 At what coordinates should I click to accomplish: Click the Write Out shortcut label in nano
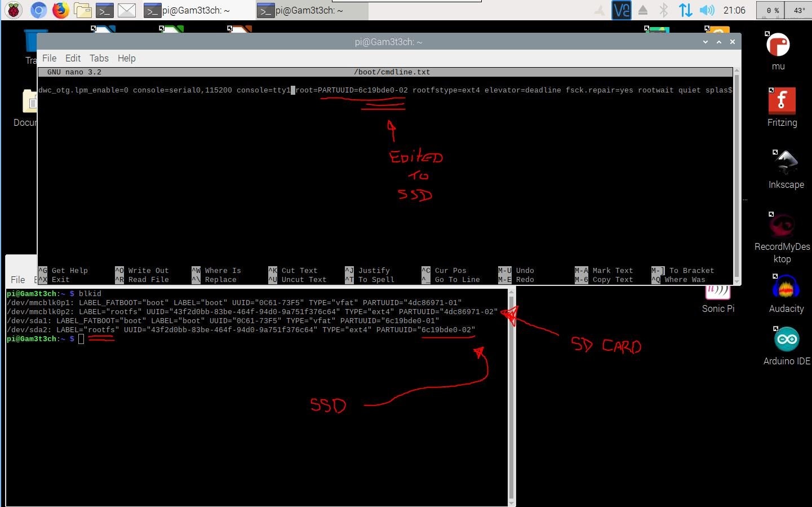pos(149,271)
